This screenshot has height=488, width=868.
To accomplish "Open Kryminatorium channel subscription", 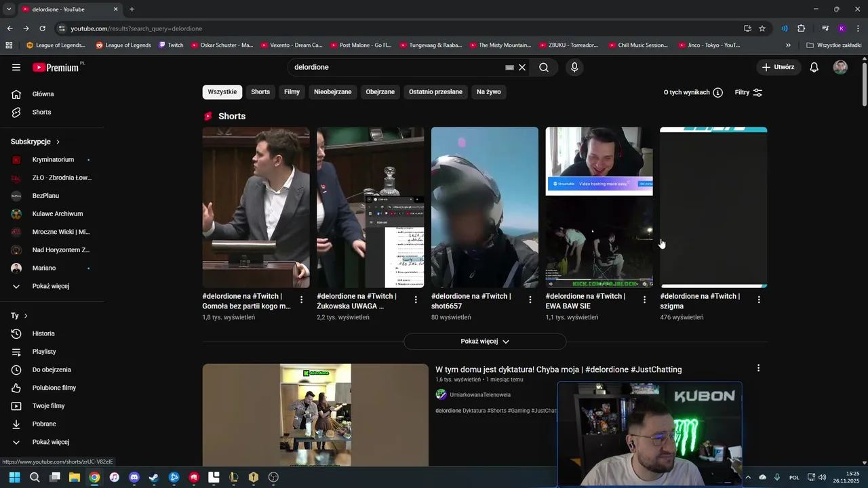I will 52,159.
